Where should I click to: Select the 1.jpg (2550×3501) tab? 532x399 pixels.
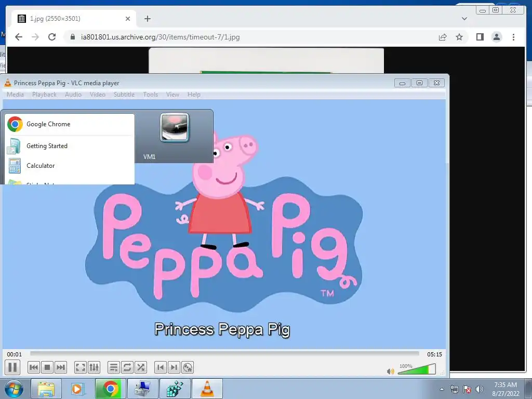[x=74, y=19]
